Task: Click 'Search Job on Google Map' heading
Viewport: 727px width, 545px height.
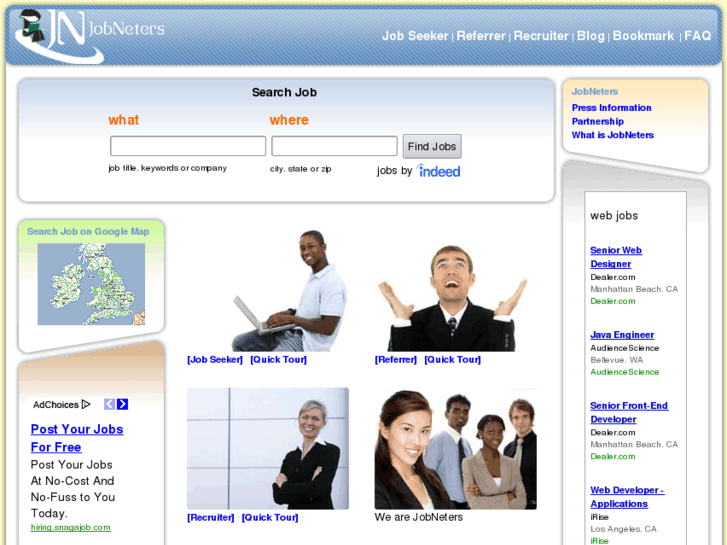Action: coord(88,231)
